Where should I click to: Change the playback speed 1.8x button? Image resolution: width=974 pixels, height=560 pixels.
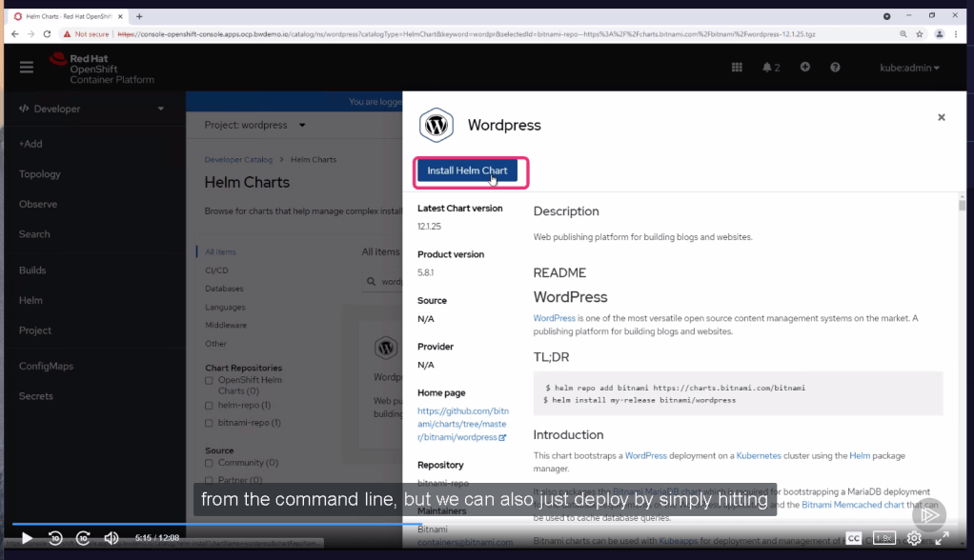point(883,538)
